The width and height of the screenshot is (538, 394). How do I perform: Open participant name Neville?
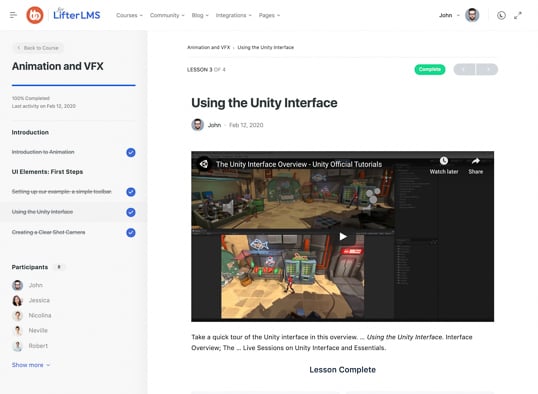[x=38, y=331]
